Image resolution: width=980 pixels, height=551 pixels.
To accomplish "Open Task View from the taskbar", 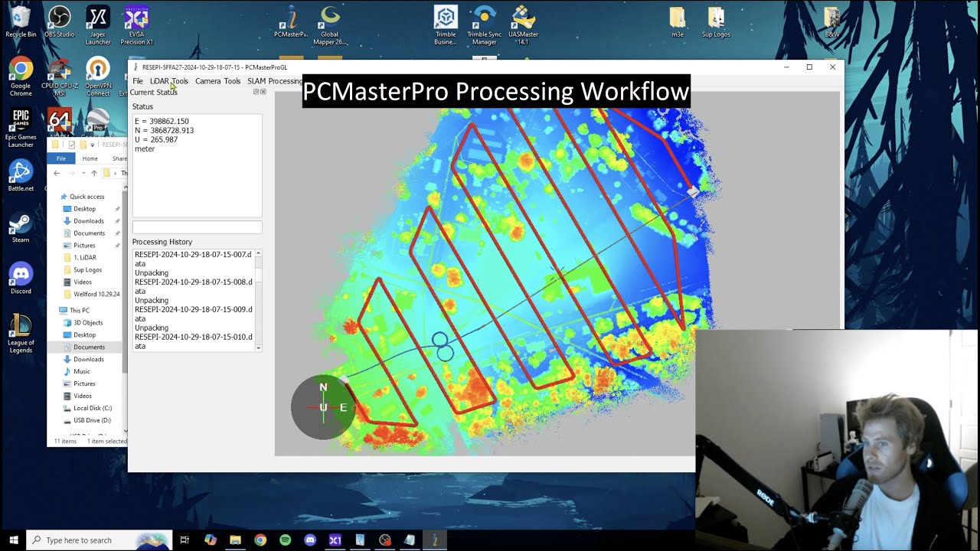I will [x=185, y=540].
